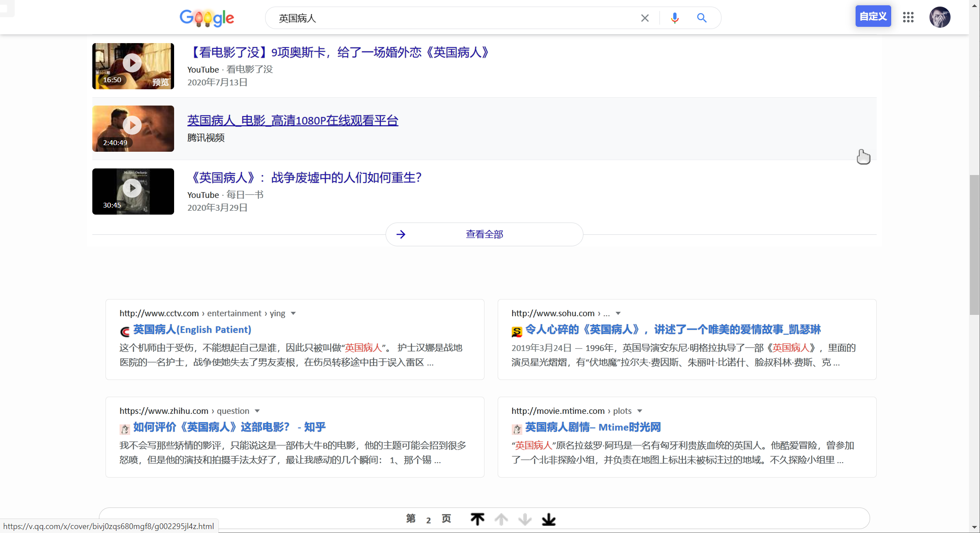The width and height of the screenshot is (980, 533).
Task: Expand the sohu.com breadcrumb dropdown
Action: (x=618, y=313)
